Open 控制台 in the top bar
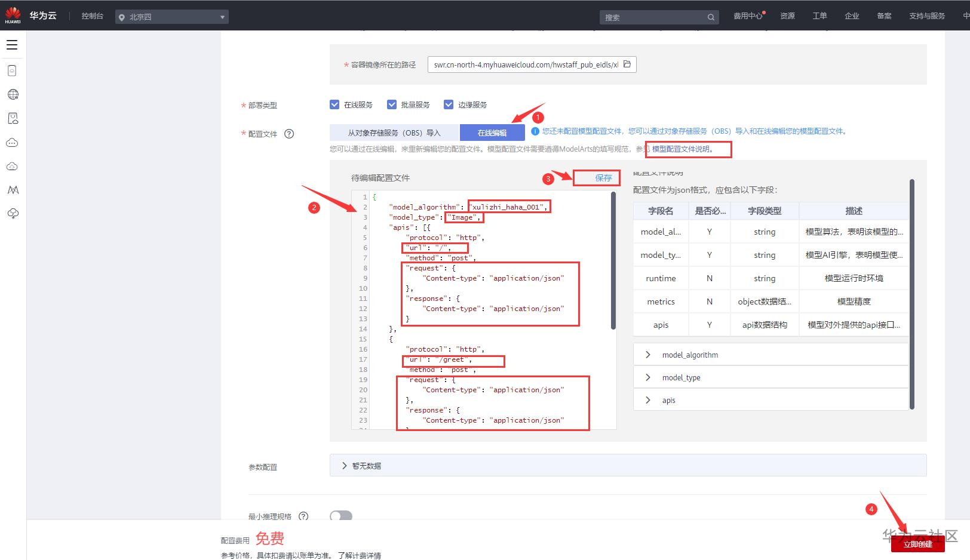Viewport: 970px width, 560px height. (93, 16)
